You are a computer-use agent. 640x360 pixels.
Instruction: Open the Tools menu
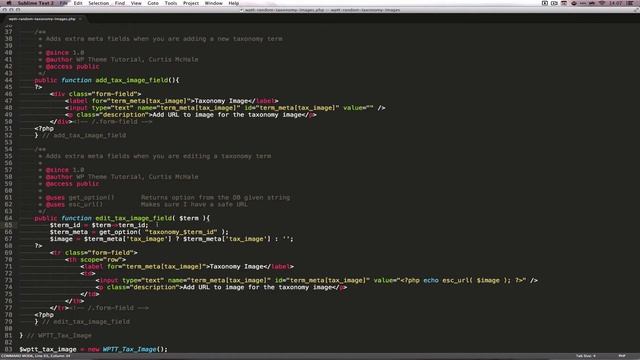pyautogui.click(x=171, y=3)
